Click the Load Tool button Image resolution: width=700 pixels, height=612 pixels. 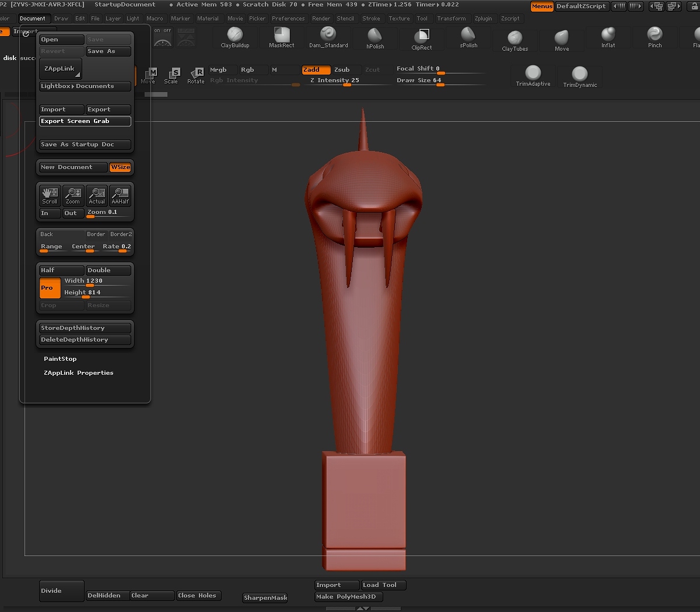(383, 585)
